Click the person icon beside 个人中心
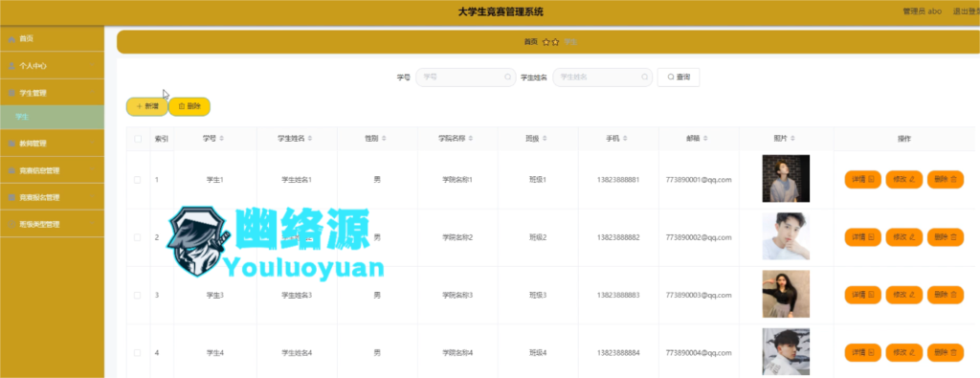This screenshot has width=980, height=378. 11,66
